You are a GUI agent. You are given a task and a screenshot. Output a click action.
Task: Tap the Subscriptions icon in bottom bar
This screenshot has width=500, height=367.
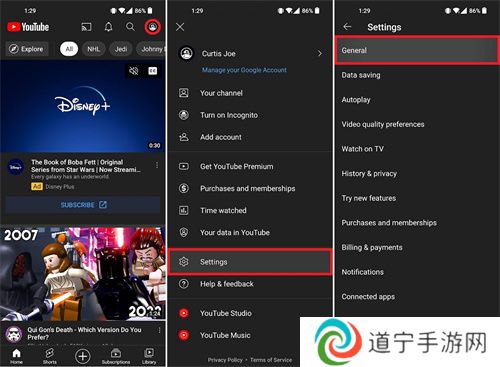click(116, 353)
